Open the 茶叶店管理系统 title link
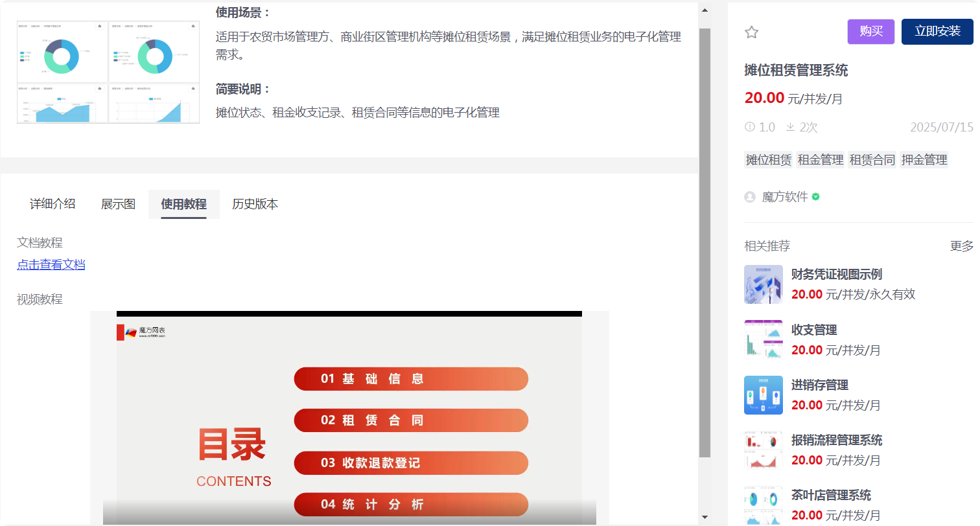Image resolution: width=980 pixels, height=526 pixels. tap(831, 495)
